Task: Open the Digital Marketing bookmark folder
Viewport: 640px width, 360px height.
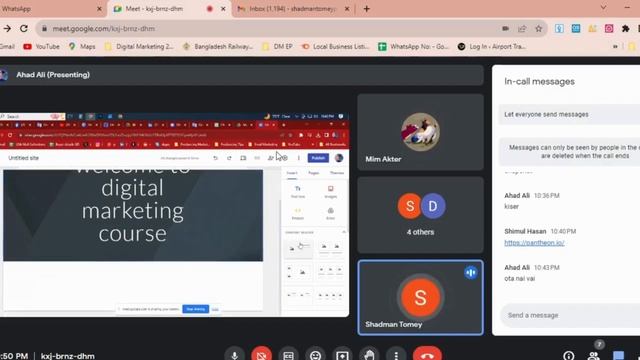Action: 139,47
